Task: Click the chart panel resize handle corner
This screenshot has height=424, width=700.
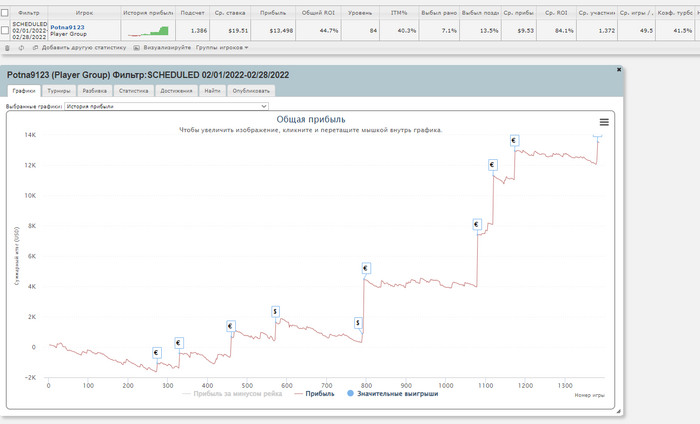Action: point(618,411)
